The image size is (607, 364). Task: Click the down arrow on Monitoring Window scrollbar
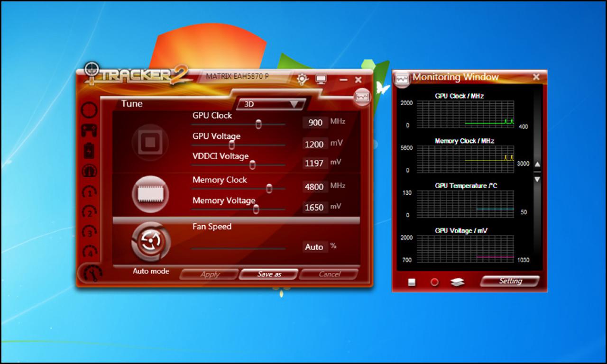537,179
